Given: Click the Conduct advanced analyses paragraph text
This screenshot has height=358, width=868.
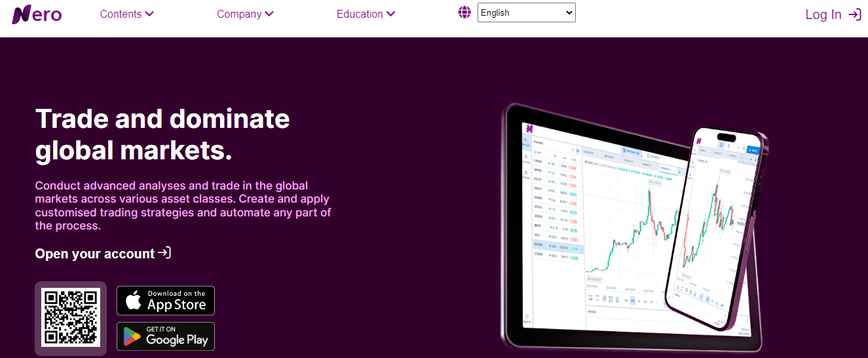Looking at the screenshot, I should pyautogui.click(x=183, y=205).
